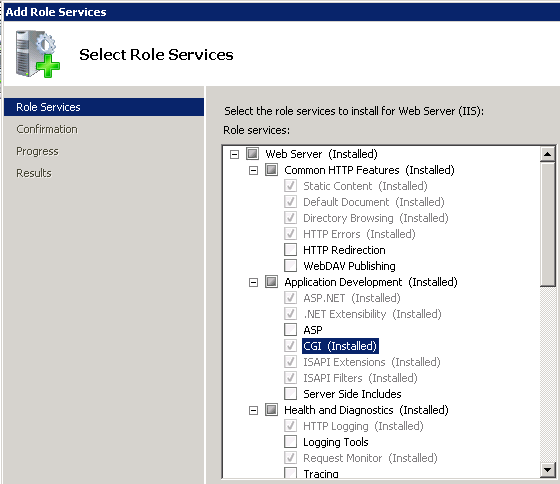The image size is (560, 484).
Task: Enable the WebDAV Publishing checkbox
Action: click(290, 266)
